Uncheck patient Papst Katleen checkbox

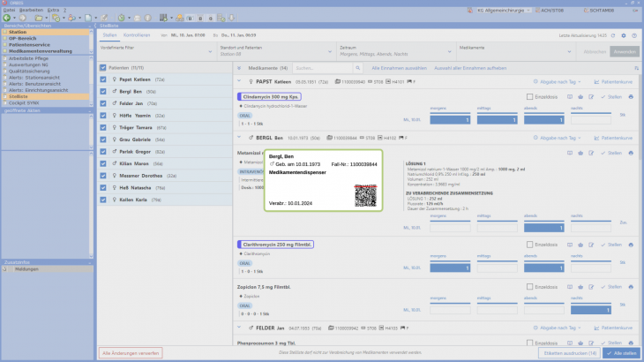coord(103,79)
